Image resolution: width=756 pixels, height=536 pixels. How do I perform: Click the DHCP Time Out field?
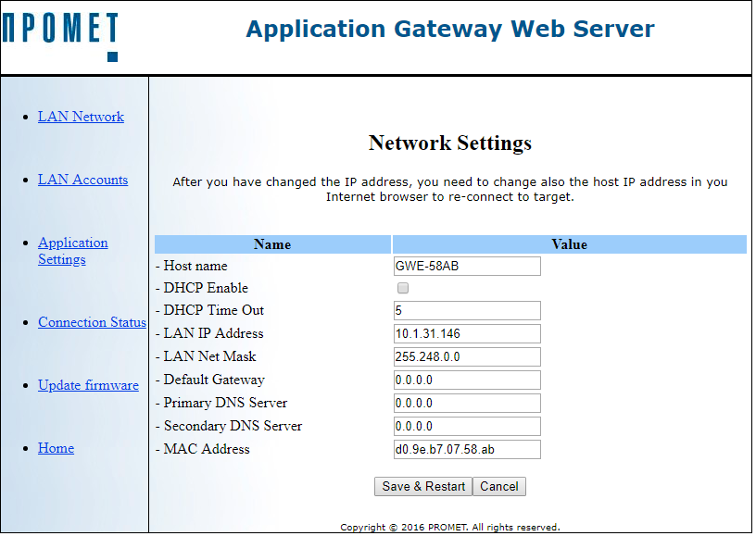tap(466, 311)
